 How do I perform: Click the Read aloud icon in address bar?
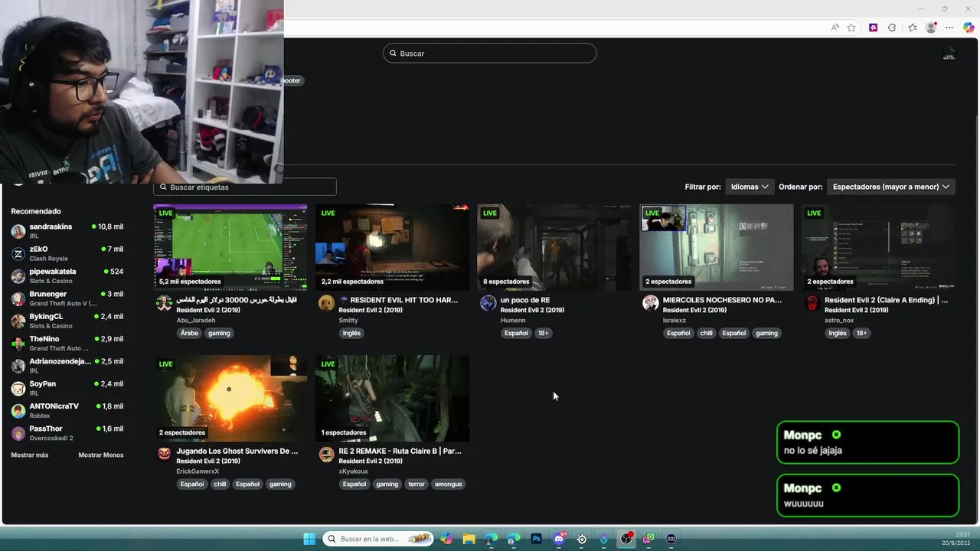(x=835, y=28)
